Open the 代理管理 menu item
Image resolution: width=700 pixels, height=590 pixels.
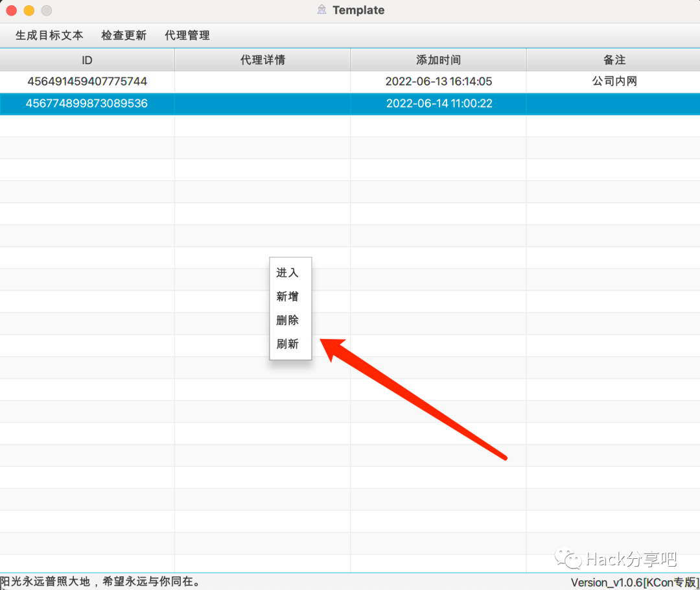click(187, 36)
